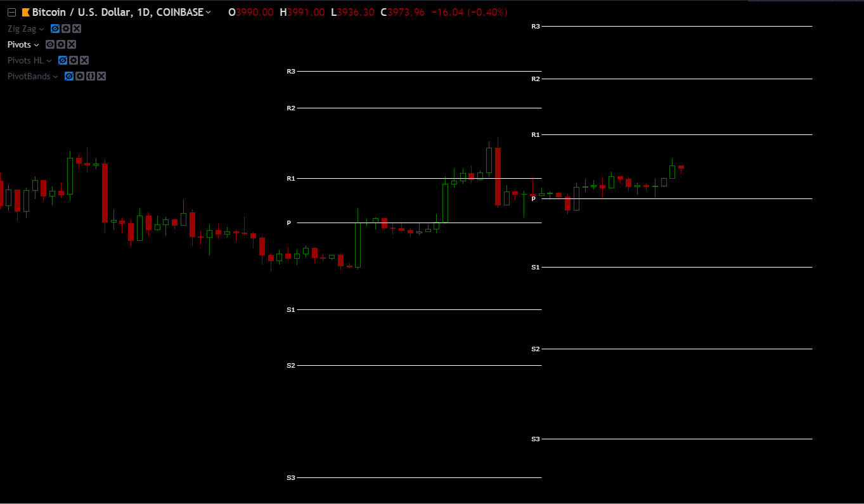This screenshot has width=864, height=504.
Task: Remove the PivotBands indicator
Action: coord(101,76)
